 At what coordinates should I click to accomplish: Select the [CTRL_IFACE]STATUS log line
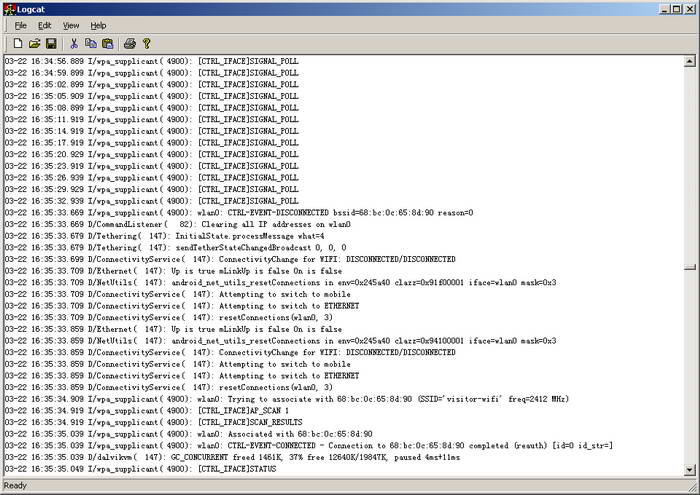141,469
